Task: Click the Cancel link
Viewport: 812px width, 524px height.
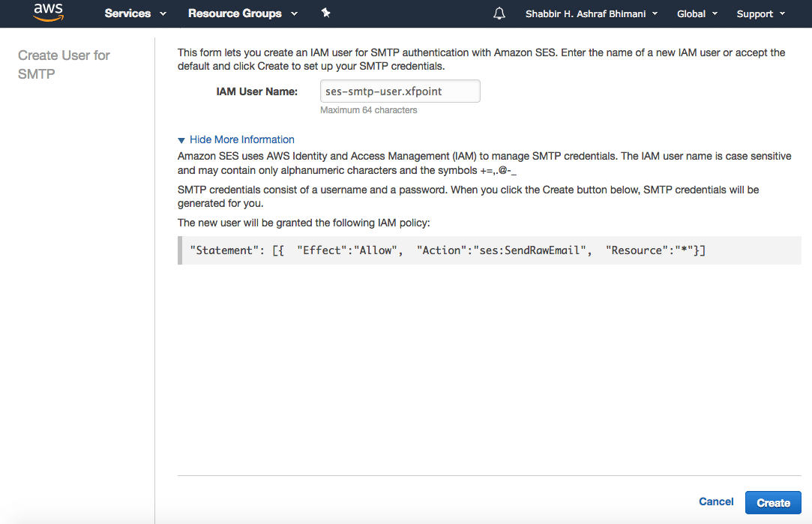Action: (716, 502)
